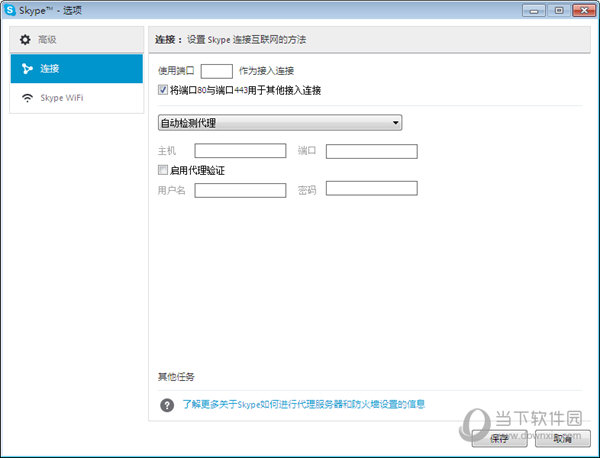The width and height of the screenshot is (600, 458).
Task: Click the 用户名 username field
Action: (x=240, y=190)
